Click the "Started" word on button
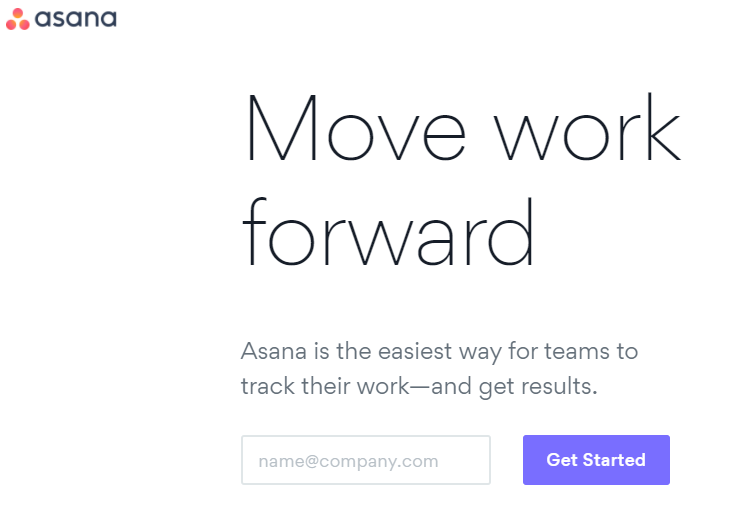738x526 pixels. 614,460
